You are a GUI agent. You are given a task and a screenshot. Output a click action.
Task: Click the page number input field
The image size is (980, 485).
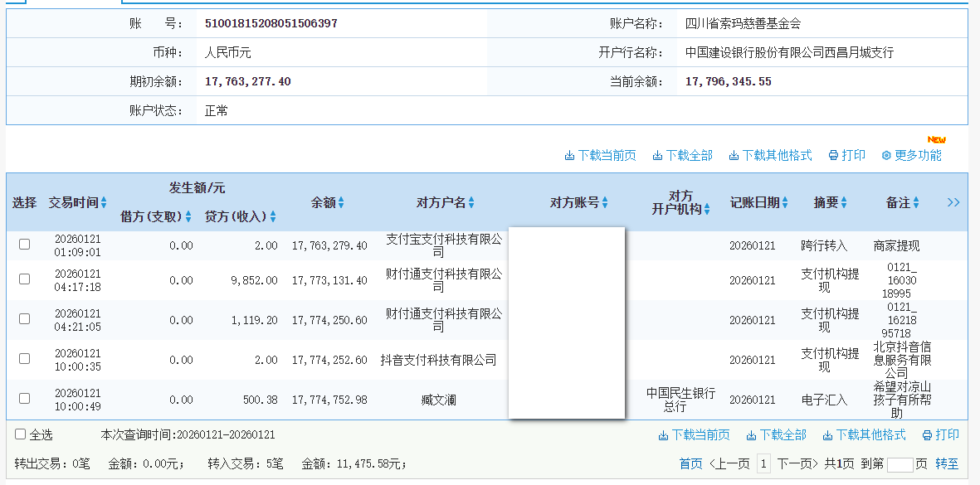[x=900, y=464]
